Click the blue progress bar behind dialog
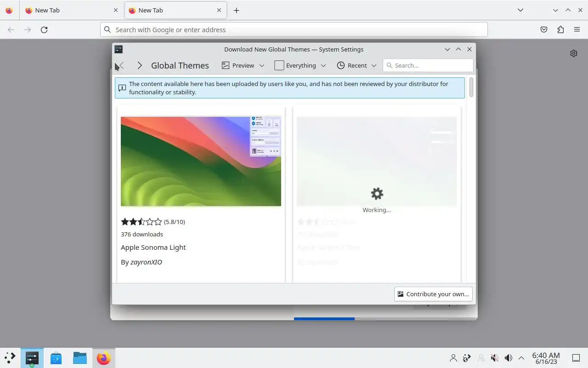This screenshot has height=368, width=588. [x=324, y=318]
